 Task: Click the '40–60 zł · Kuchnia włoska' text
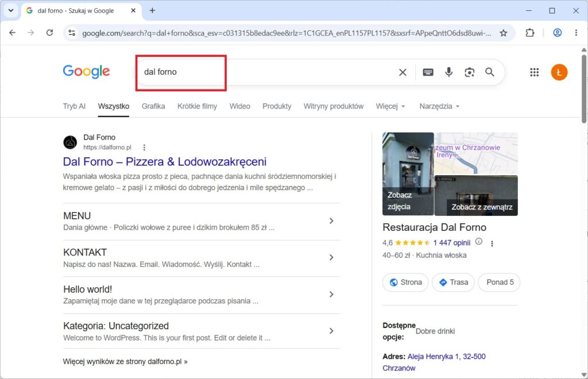tap(424, 256)
